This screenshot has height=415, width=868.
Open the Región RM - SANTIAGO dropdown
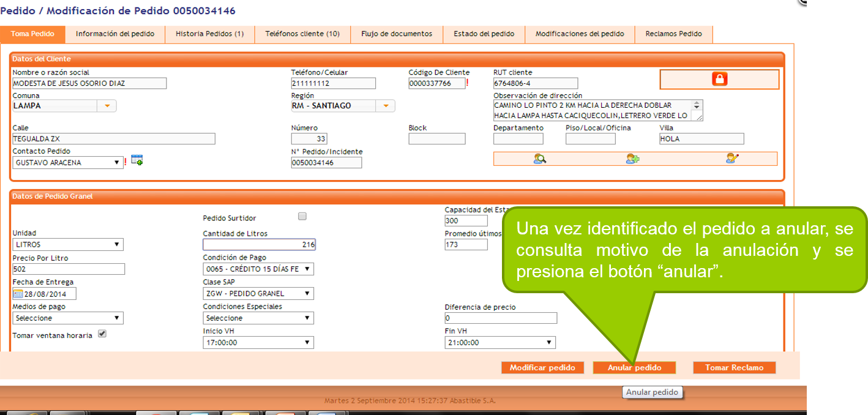click(386, 106)
